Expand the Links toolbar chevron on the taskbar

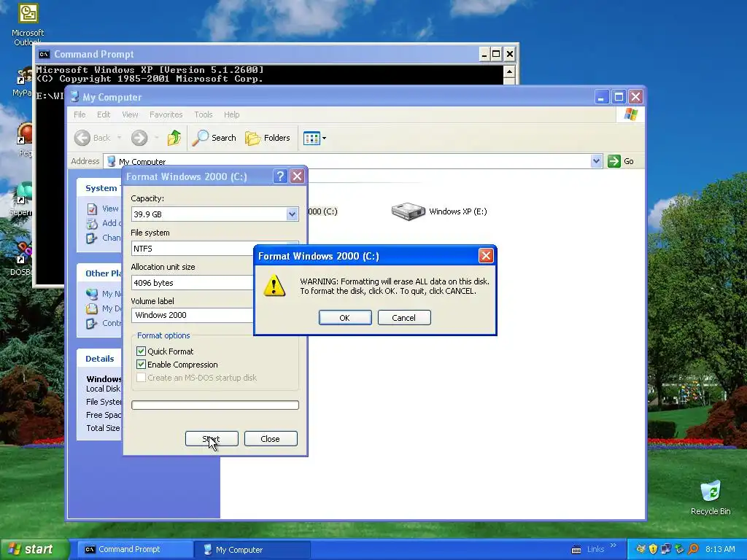click(613, 545)
